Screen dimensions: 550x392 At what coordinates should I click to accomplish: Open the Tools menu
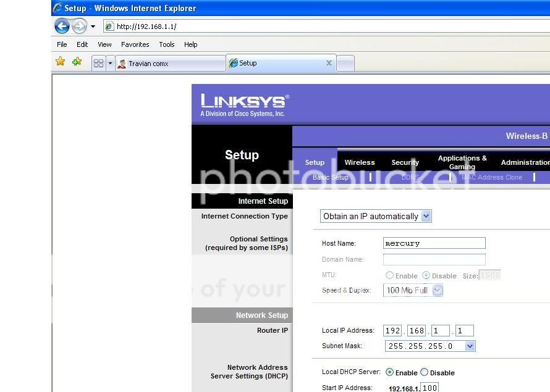pyautogui.click(x=167, y=44)
